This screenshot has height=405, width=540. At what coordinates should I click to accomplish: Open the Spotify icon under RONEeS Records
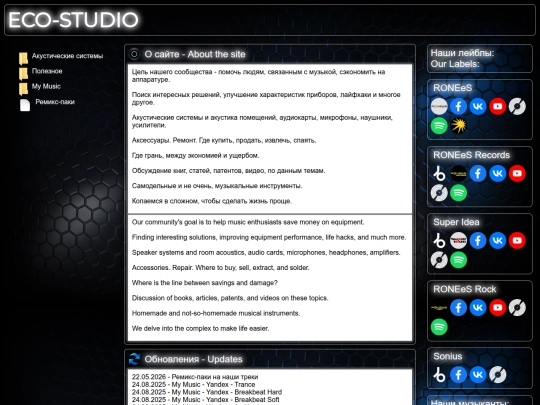point(458,193)
